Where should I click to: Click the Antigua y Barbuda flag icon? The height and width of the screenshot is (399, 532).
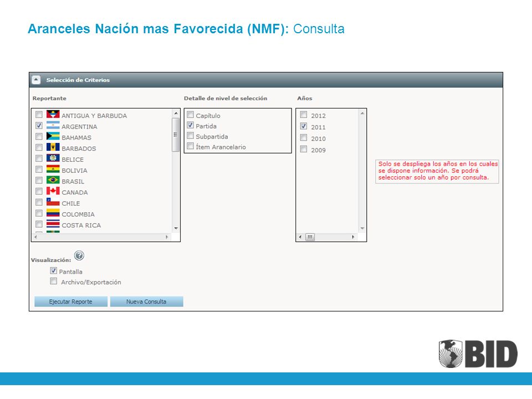53,114
